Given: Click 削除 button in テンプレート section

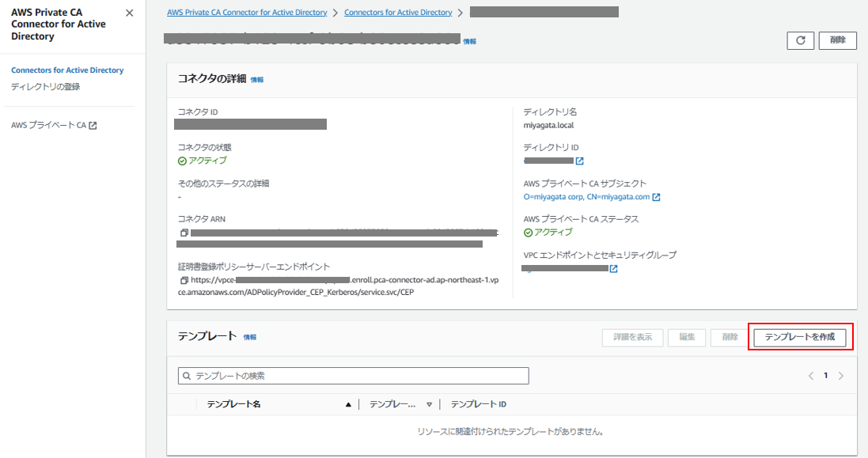Looking at the screenshot, I should (x=730, y=337).
